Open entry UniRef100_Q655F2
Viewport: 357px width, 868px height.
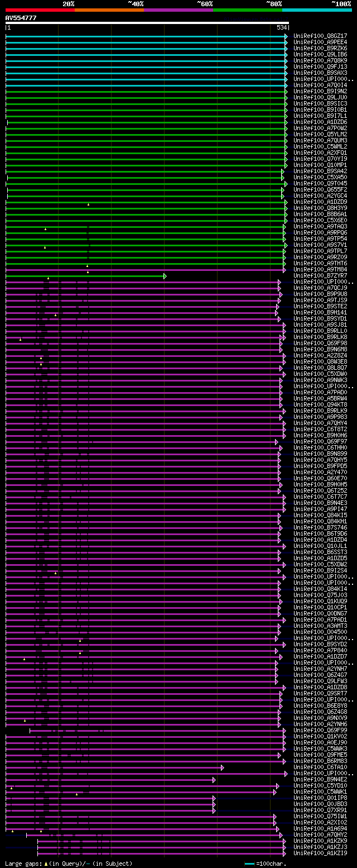[320, 189]
